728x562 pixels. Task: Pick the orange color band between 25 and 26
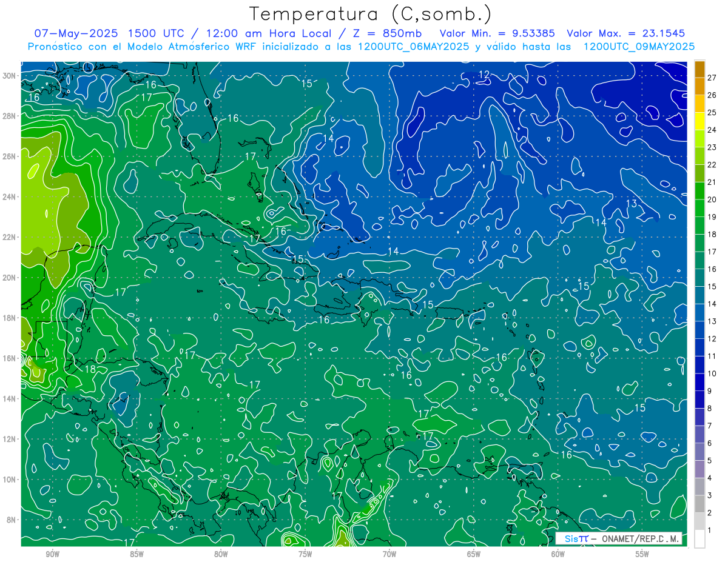699,104
